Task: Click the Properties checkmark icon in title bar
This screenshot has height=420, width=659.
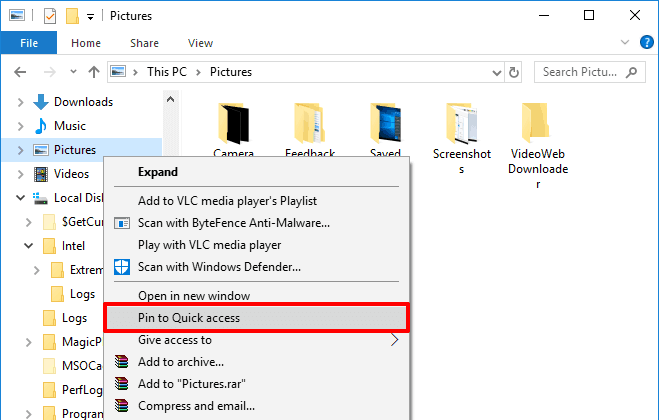Action: (49, 16)
